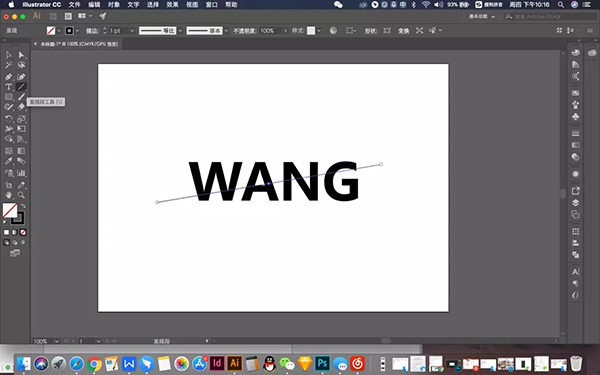Switch to Draw Normal mode
Screen dimensions: 600x375
[x=7, y=242]
